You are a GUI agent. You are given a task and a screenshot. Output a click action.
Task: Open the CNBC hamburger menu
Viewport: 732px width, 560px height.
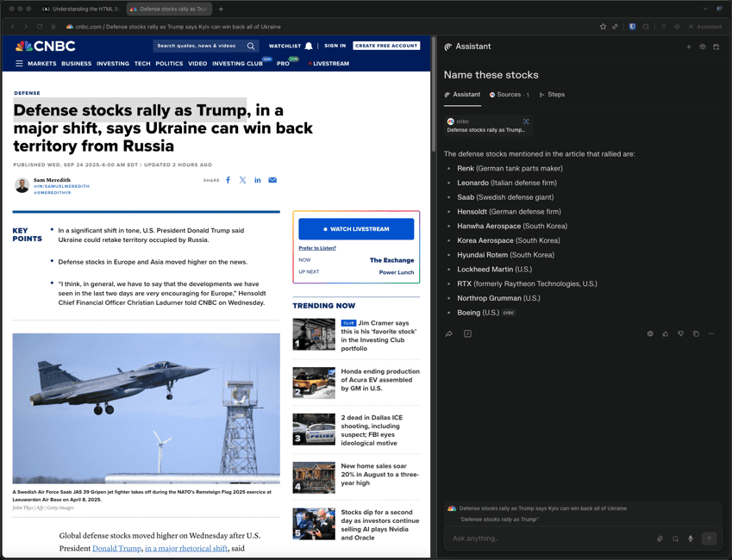click(19, 64)
